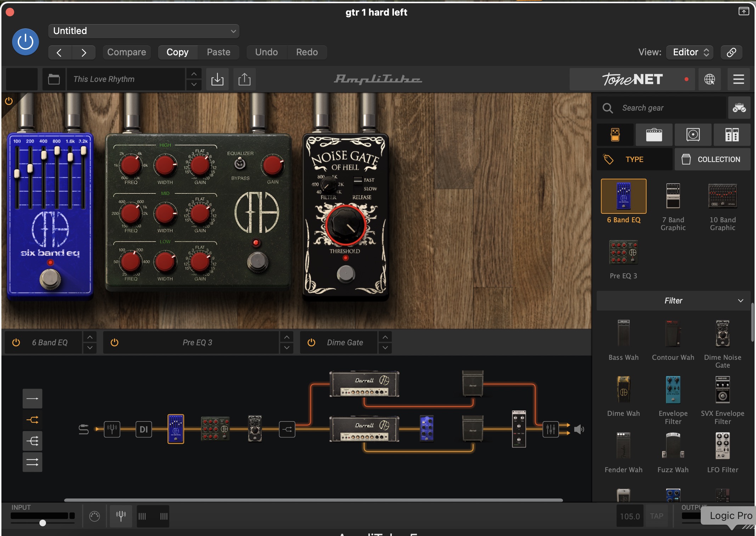Toggle the blue plugin power button
Viewport: 756px width, 536px height.
point(26,42)
